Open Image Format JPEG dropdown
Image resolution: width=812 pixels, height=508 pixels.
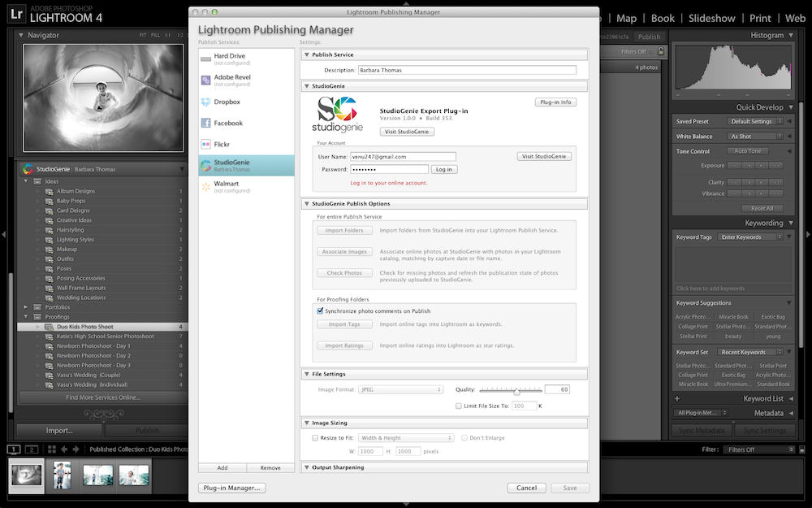click(401, 389)
